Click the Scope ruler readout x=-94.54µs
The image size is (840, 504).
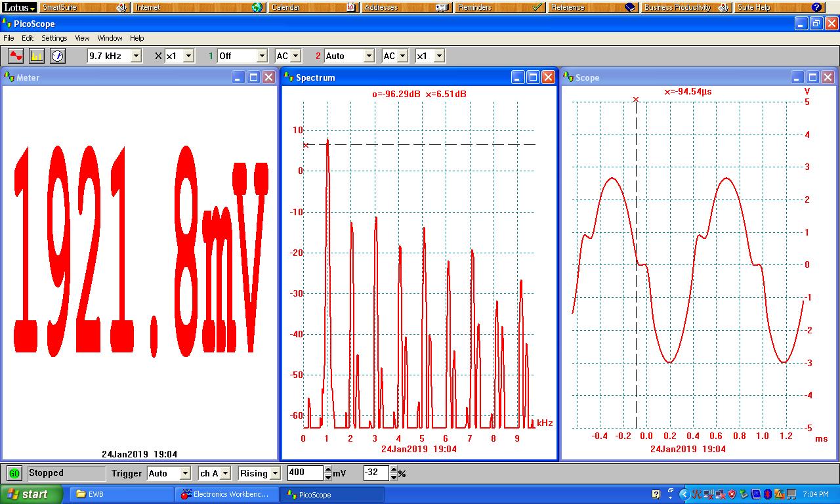click(688, 92)
